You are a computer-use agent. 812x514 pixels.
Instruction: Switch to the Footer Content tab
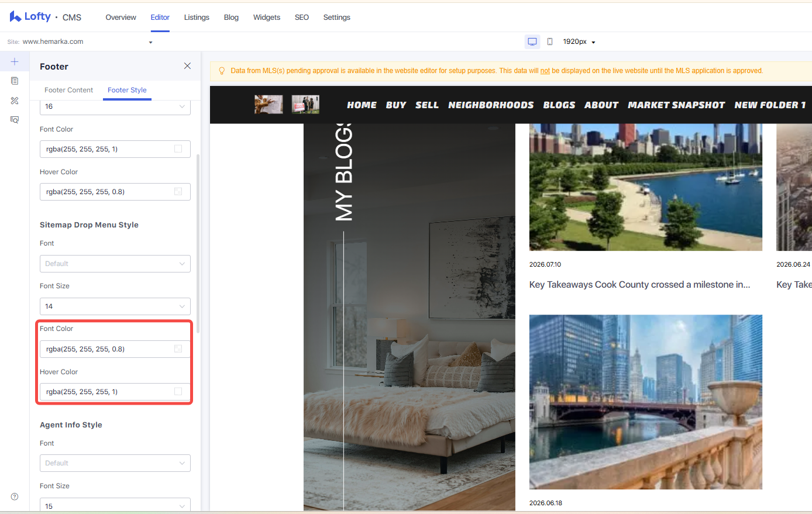tap(68, 90)
